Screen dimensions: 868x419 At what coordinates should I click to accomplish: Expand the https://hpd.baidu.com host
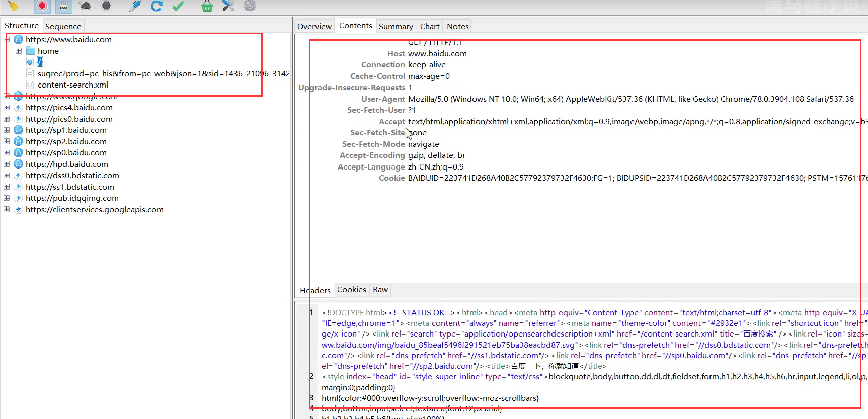(x=7, y=164)
